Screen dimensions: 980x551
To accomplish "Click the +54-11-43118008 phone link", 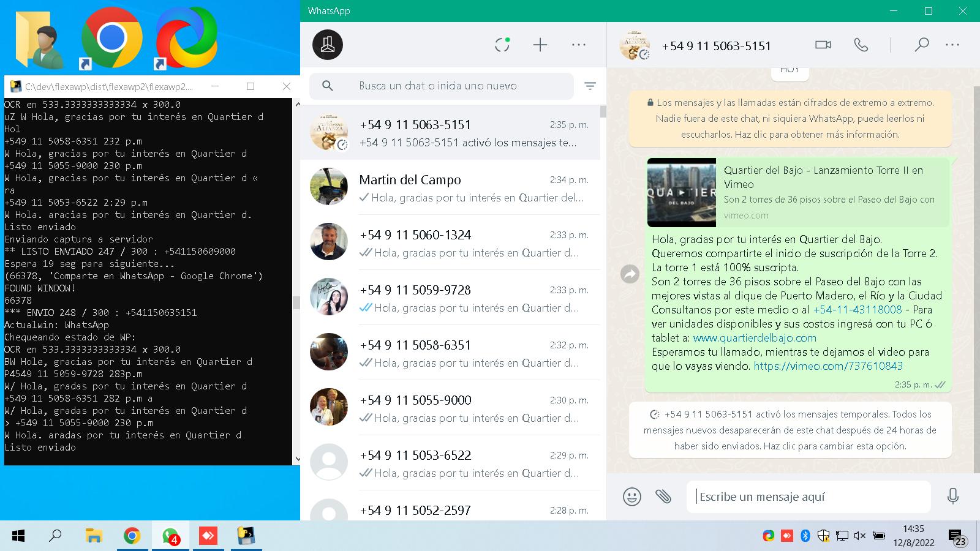I will click(858, 310).
